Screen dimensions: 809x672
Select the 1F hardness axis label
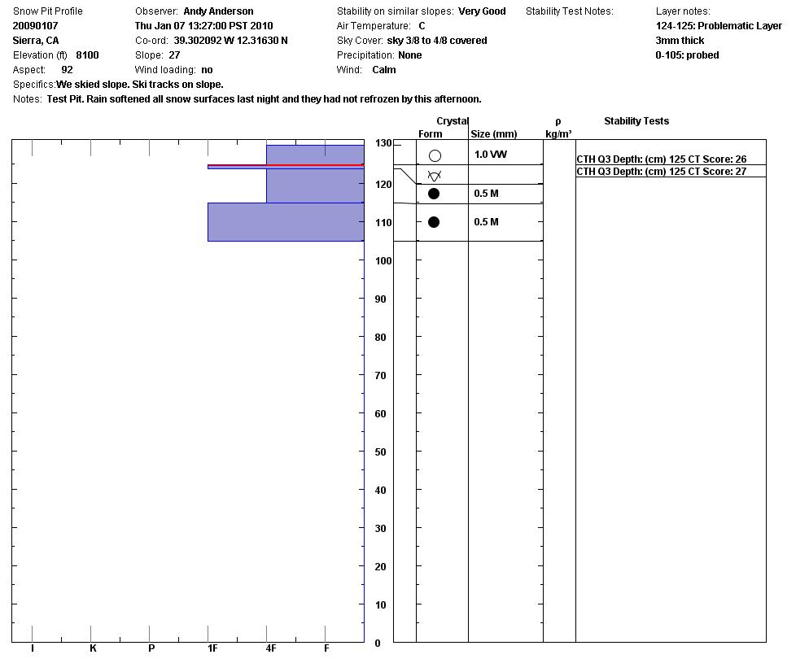tap(212, 648)
